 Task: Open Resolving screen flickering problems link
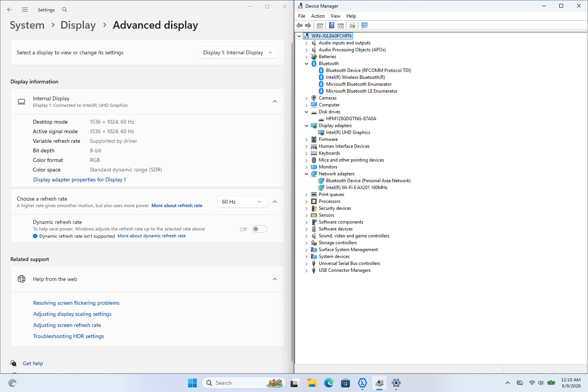pyautogui.click(x=76, y=303)
